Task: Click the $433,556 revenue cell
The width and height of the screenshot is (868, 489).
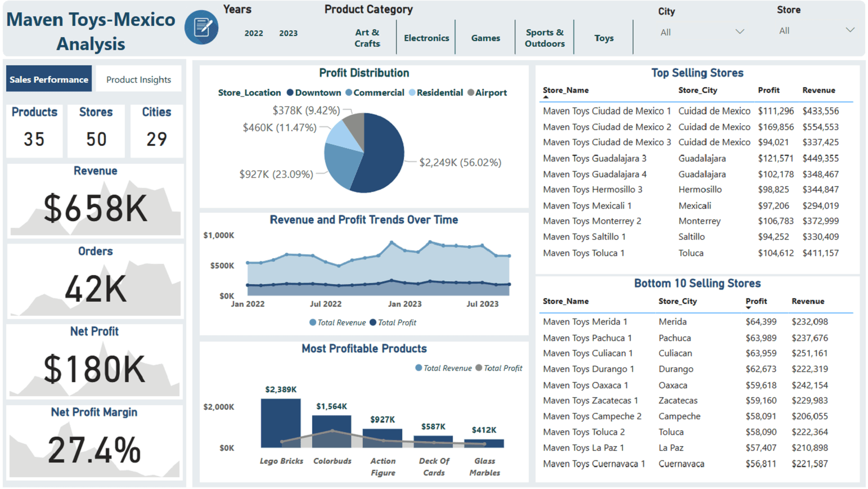Action: [820, 111]
